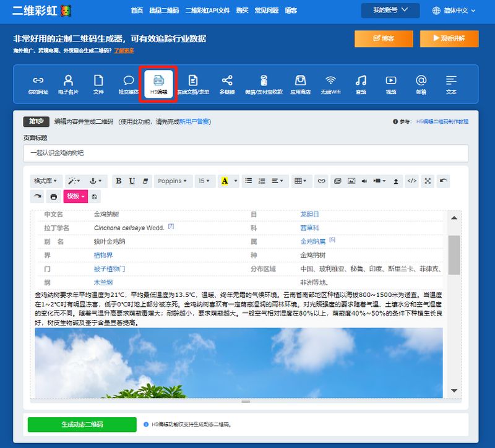Open 博客 in top navigation

pyautogui.click(x=291, y=11)
